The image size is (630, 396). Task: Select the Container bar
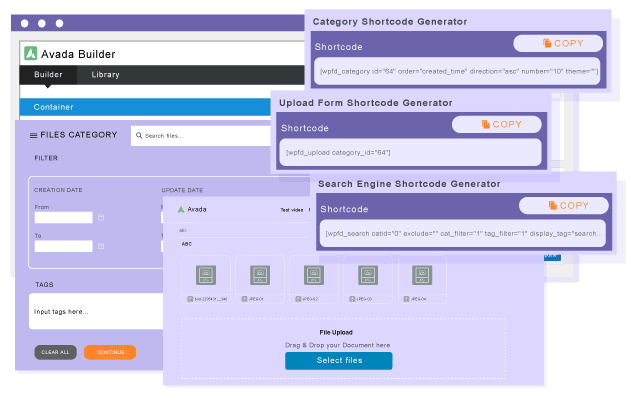145,107
